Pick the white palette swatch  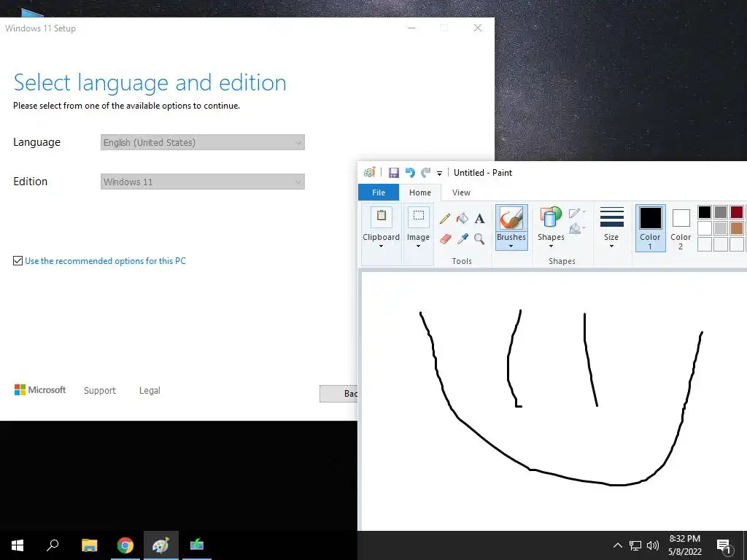click(x=705, y=228)
